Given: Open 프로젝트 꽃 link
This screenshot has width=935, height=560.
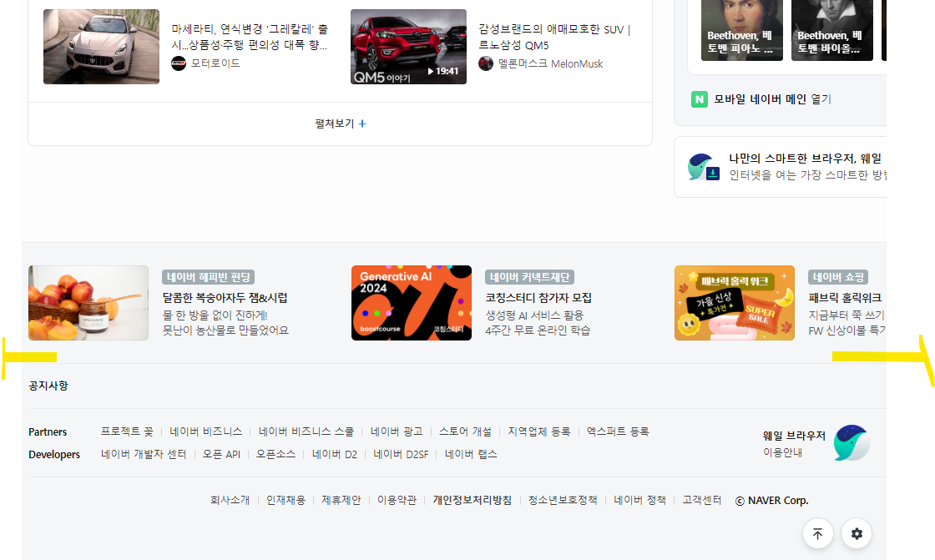Looking at the screenshot, I should (x=127, y=431).
